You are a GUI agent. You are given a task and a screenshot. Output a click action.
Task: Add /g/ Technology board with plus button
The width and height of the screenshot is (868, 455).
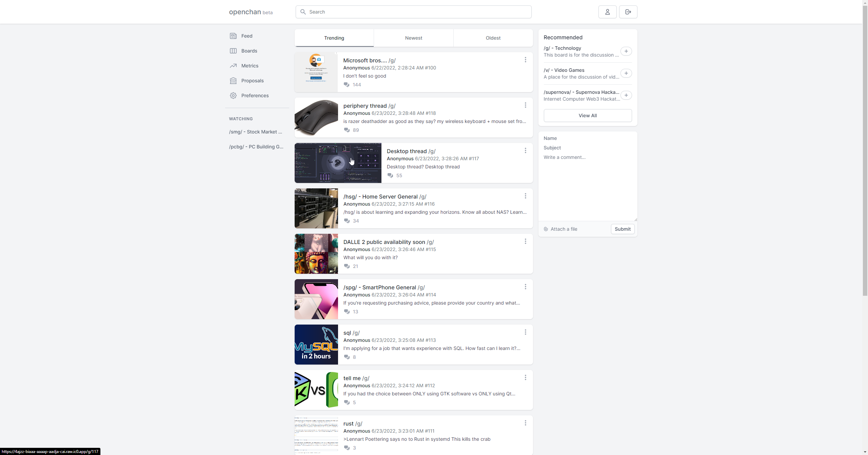pyautogui.click(x=626, y=51)
